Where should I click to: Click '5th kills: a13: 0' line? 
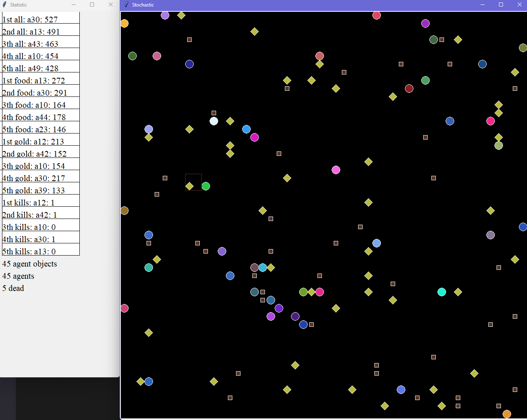pos(41,249)
